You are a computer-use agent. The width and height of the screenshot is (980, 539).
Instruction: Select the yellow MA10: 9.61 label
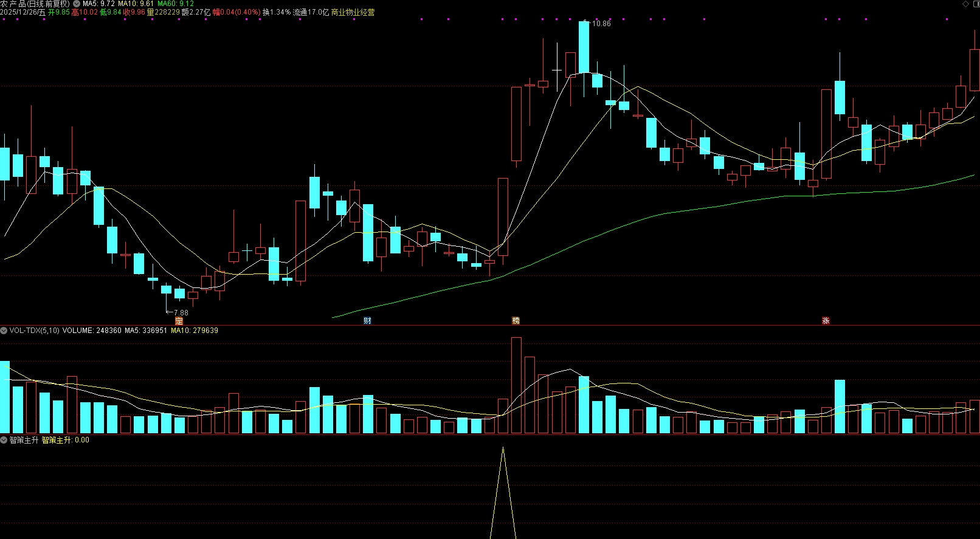[x=136, y=4]
